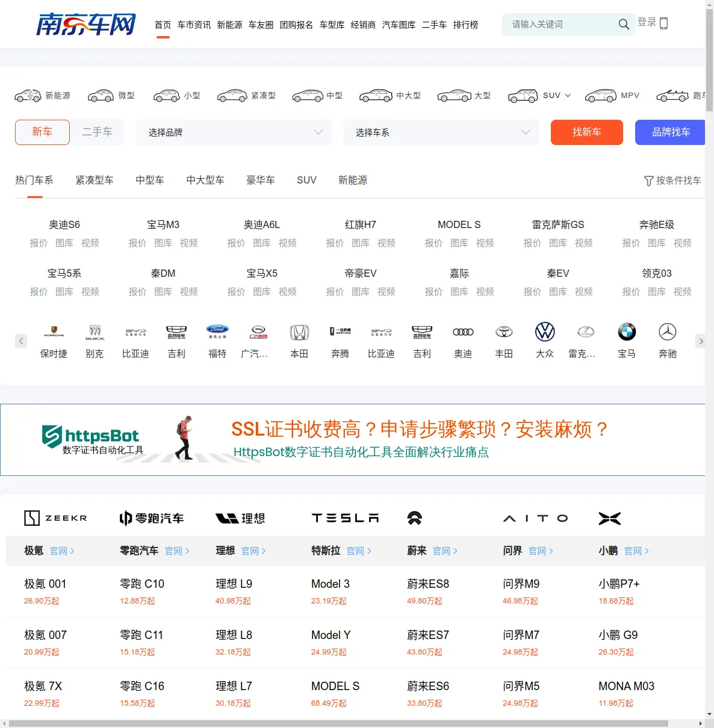Open the httpsBot SSL banner ad
Viewport: 714px width, 728px height.
pos(352,440)
